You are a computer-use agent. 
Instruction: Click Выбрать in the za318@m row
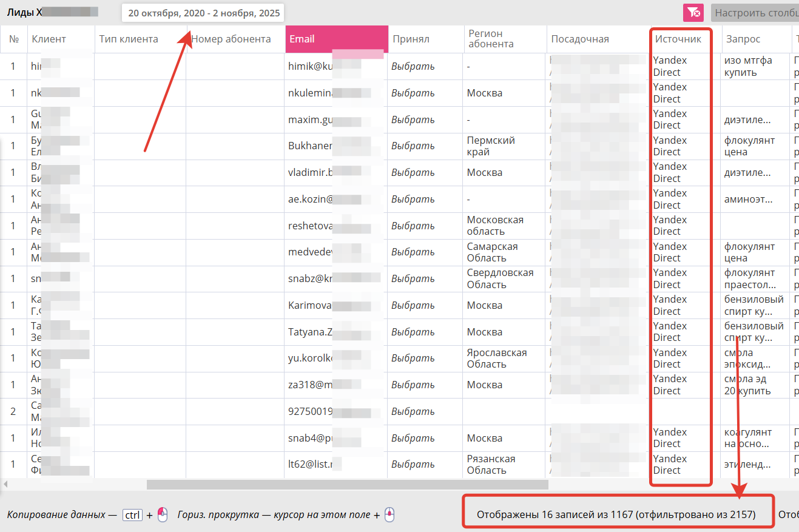tap(413, 385)
